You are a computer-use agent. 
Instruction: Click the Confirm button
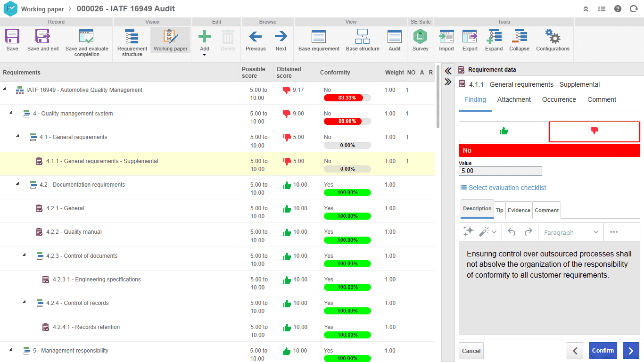[x=603, y=351]
